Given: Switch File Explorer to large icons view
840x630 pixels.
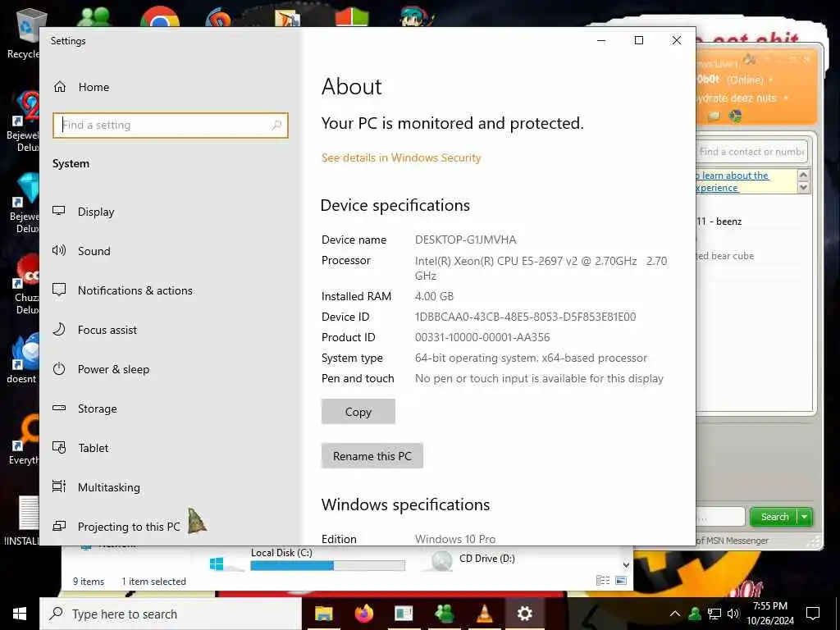Looking at the screenshot, I should pyautogui.click(x=621, y=580).
